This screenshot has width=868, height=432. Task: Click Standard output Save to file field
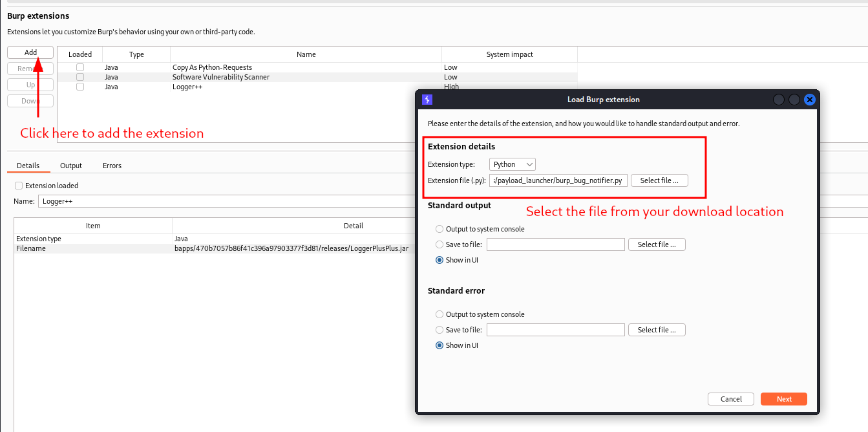pos(556,244)
